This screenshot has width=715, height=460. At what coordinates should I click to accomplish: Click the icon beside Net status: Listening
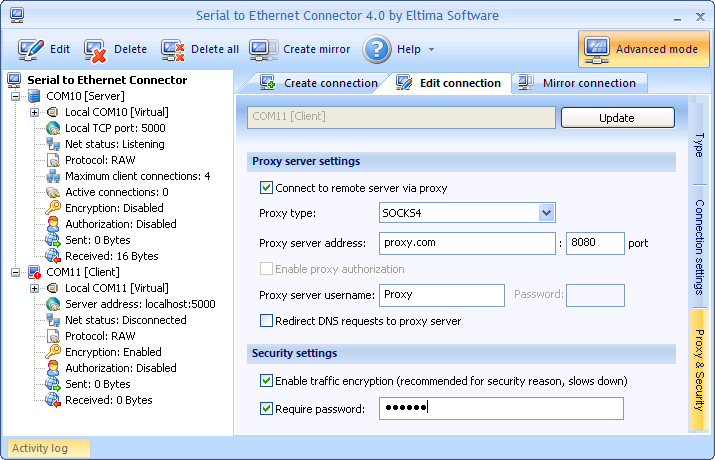pyautogui.click(x=53, y=144)
